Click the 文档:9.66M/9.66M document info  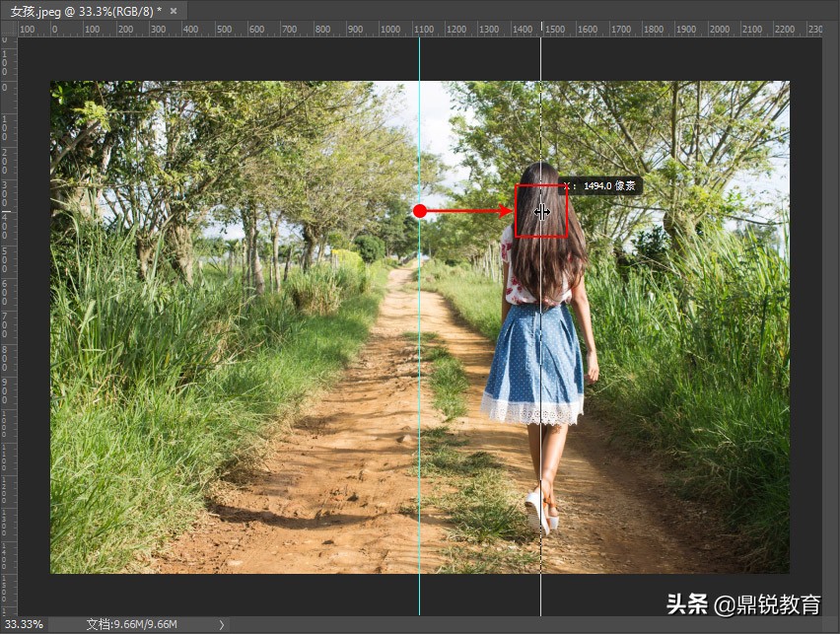point(131,624)
